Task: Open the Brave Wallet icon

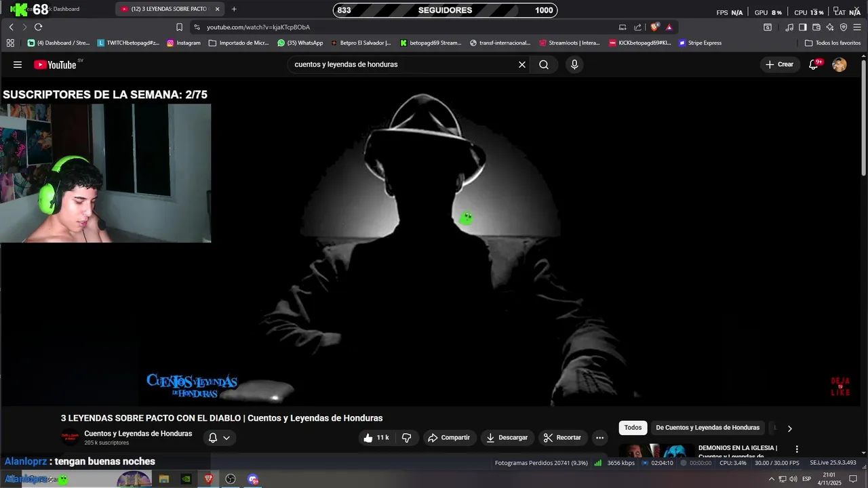Action: 816,27
